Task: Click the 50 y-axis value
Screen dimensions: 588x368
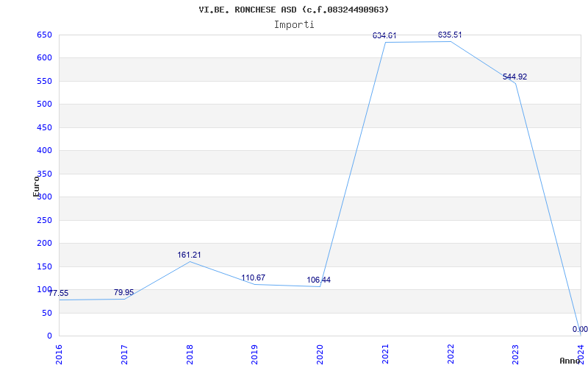Action: pos(47,314)
